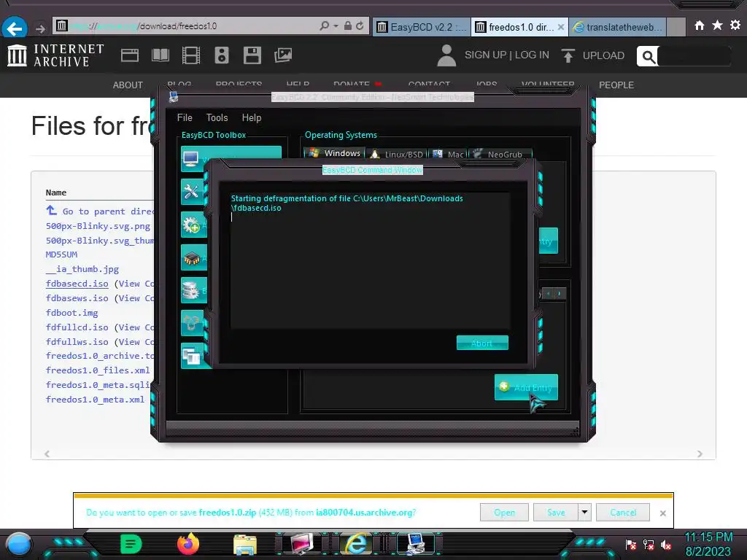
Task: Select the Windows operating systems tab
Action: [x=335, y=153]
